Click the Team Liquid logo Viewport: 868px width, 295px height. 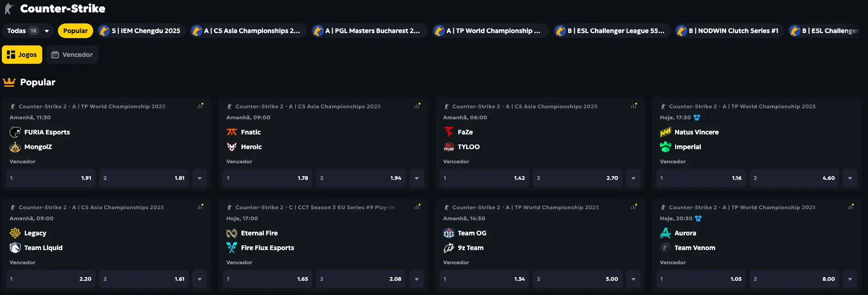click(15, 248)
